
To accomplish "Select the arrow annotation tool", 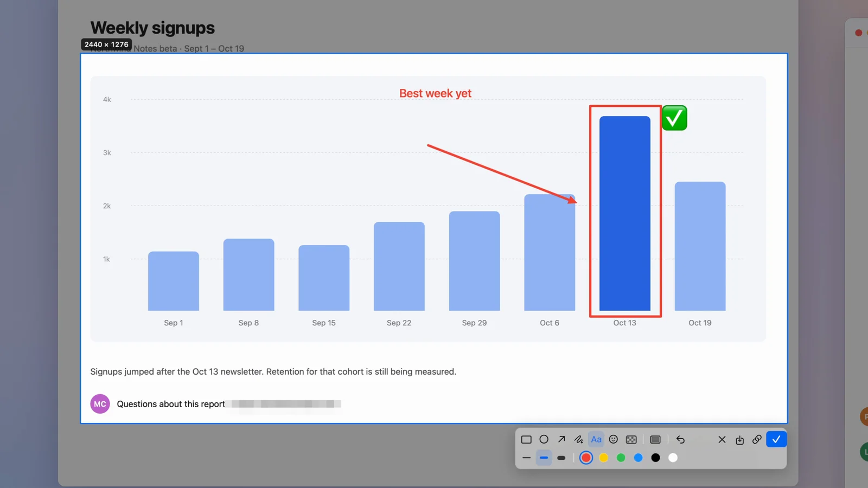I will coord(561,440).
